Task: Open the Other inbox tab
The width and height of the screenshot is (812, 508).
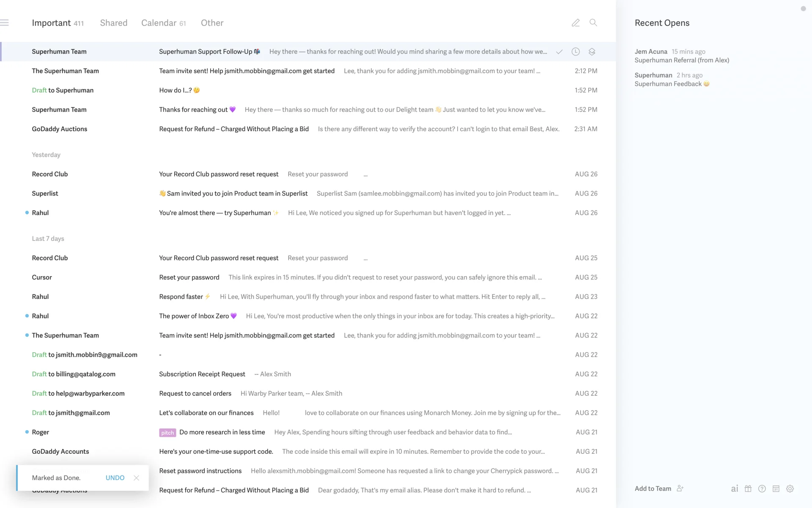Action: pyautogui.click(x=212, y=23)
